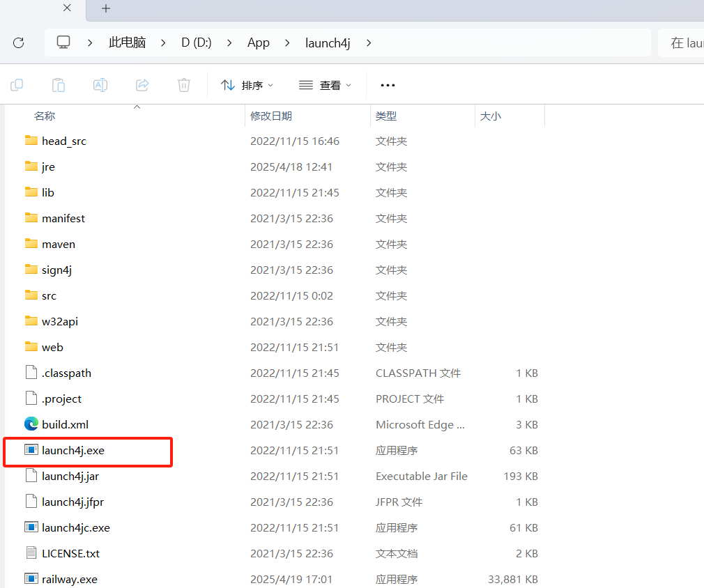The image size is (704, 588).
Task: Select the .project file icon
Action: click(x=31, y=398)
